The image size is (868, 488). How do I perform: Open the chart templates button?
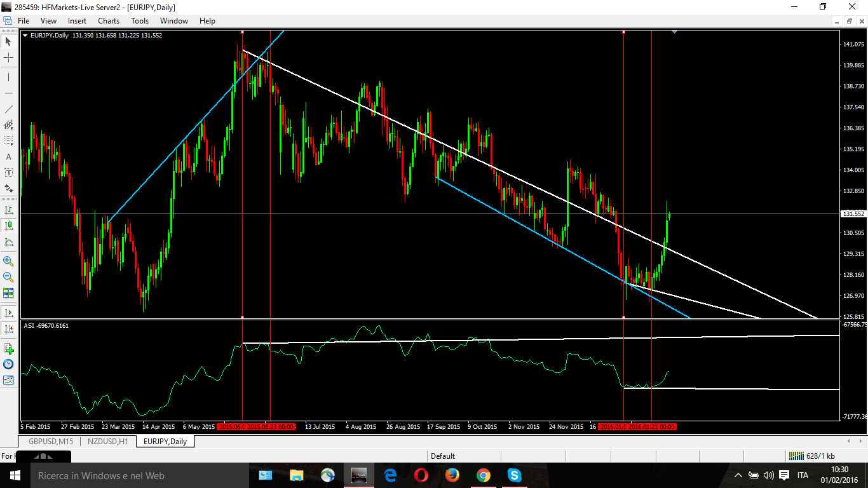(8, 380)
